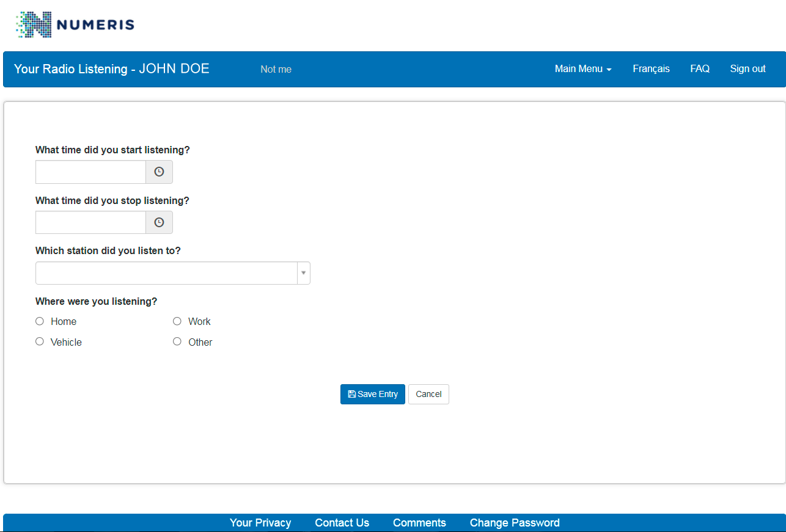The width and height of the screenshot is (786, 532).
Task: Open the FAQ page
Action: tap(700, 69)
